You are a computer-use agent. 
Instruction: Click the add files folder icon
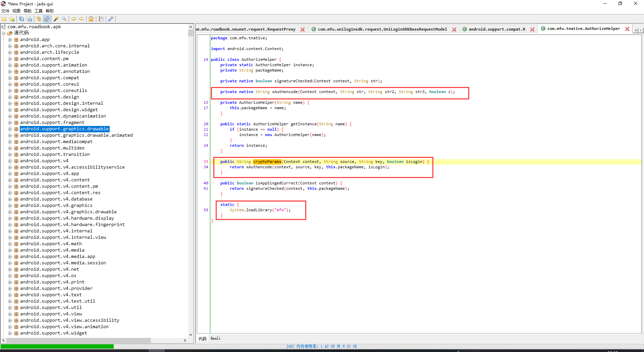[12, 19]
